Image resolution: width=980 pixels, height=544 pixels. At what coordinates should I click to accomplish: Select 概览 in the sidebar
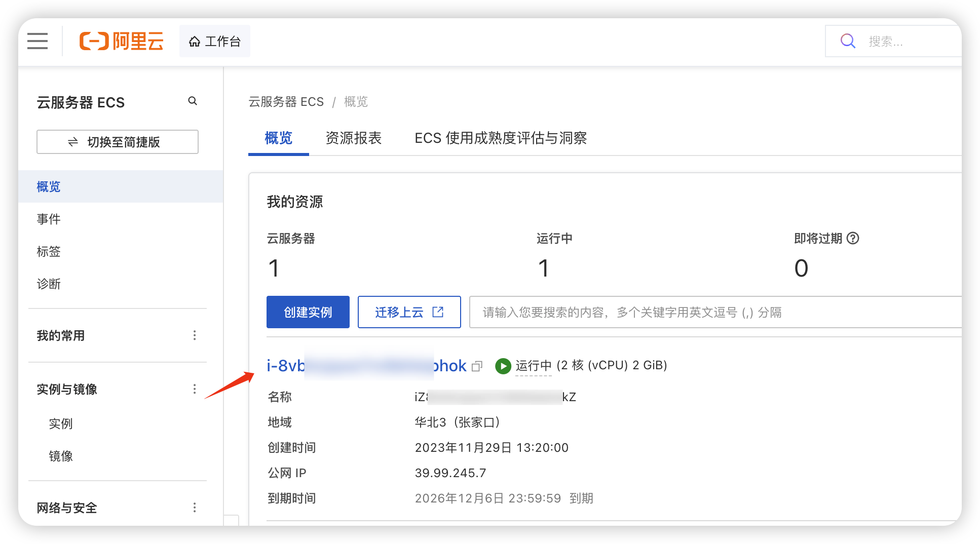[121, 186]
